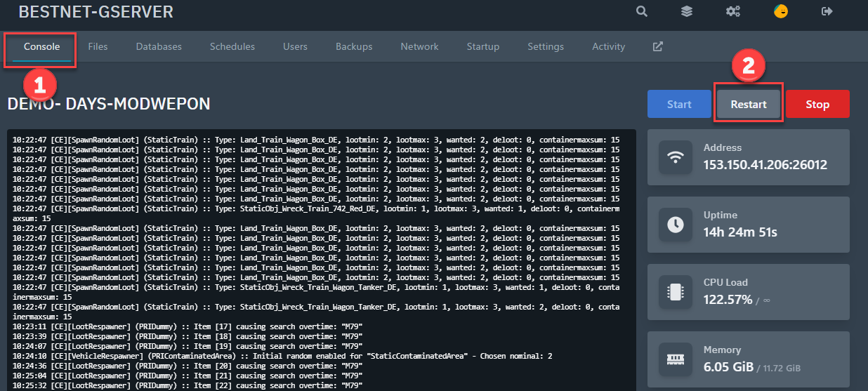Click the server address 153.150.41.206:26012

(765, 165)
